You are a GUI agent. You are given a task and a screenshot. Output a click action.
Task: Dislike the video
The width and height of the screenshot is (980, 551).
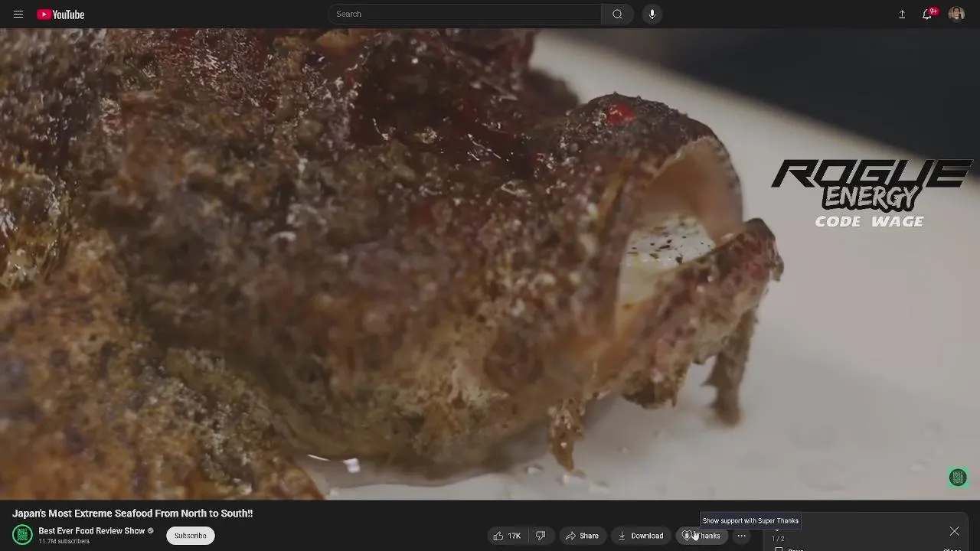541,536
